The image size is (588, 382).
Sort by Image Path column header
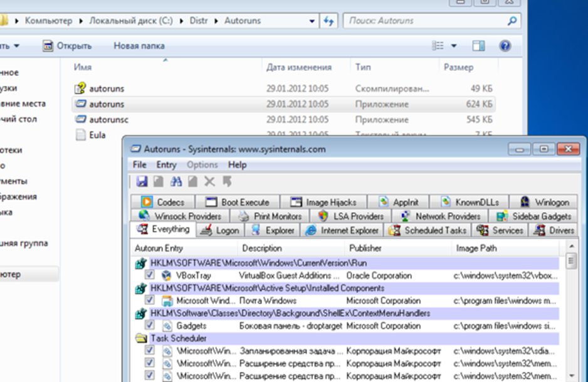(505, 248)
